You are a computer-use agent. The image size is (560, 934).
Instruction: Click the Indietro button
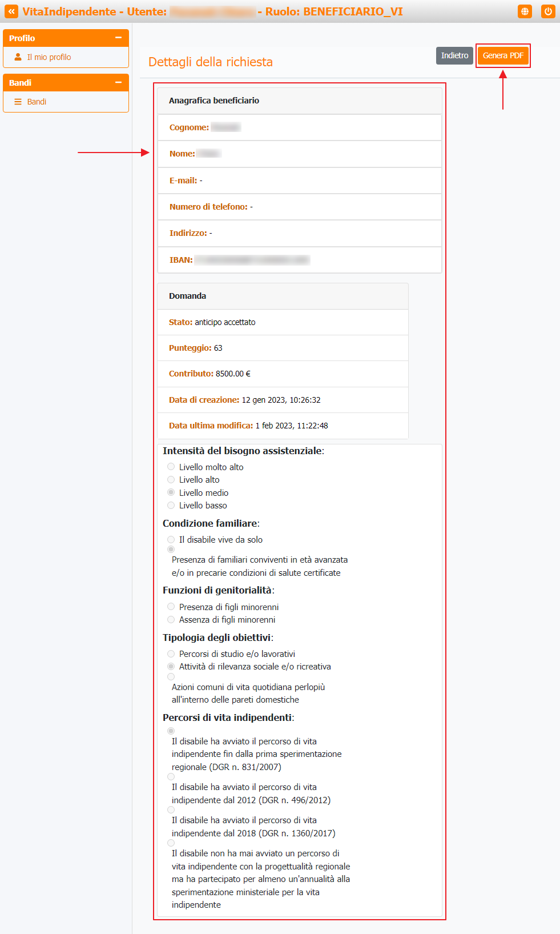(x=454, y=55)
